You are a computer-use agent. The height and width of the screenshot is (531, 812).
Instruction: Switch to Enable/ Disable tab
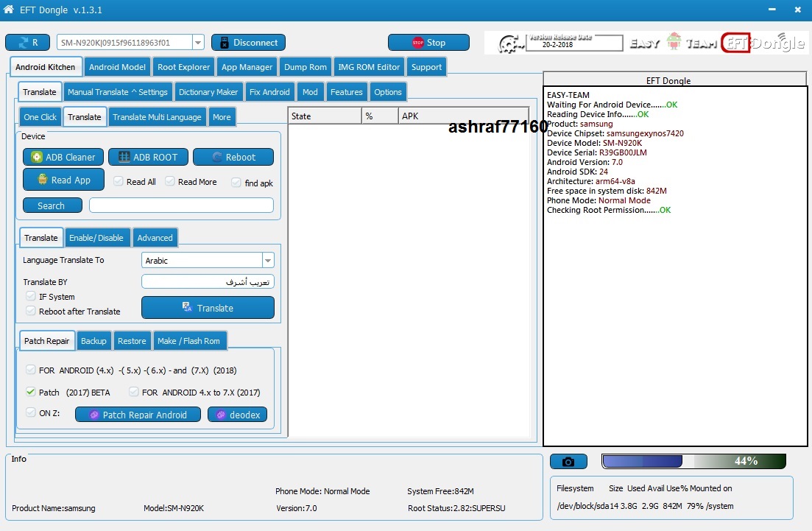[x=96, y=238]
